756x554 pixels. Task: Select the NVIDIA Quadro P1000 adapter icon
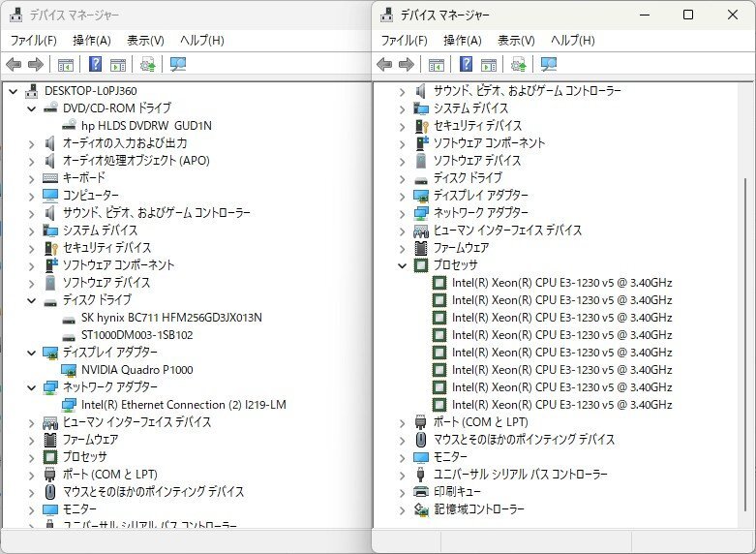click(70, 370)
